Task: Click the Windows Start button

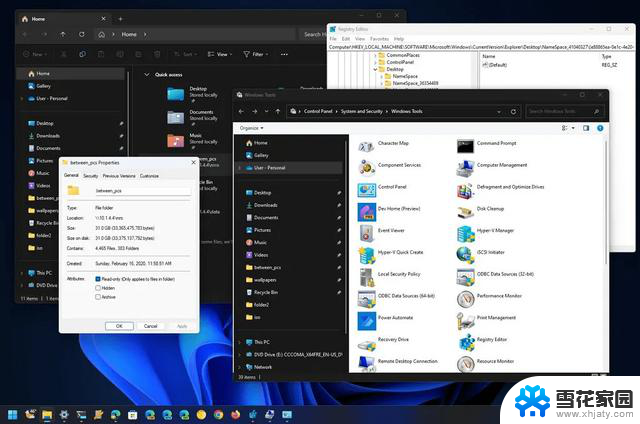Action: [x=13, y=415]
